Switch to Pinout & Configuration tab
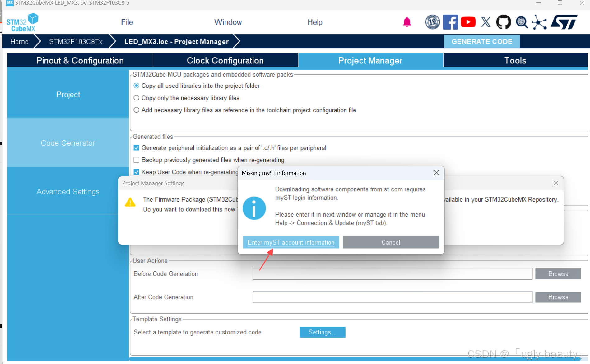Image resolution: width=590 pixels, height=364 pixels. pyautogui.click(x=80, y=60)
